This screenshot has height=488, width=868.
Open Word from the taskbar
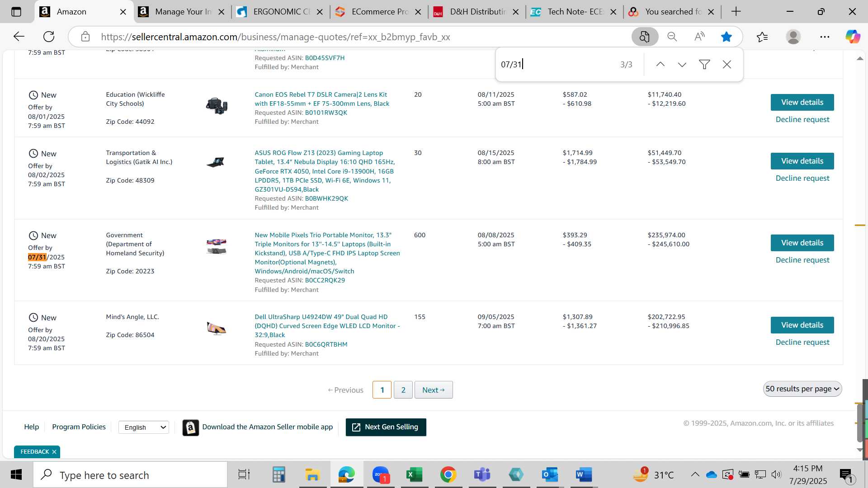click(584, 475)
